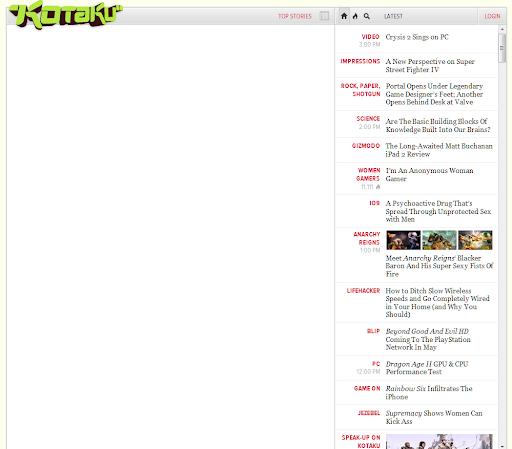Click the scrollbar down arrow
The width and height of the screenshot is (512, 449).
point(502,446)
